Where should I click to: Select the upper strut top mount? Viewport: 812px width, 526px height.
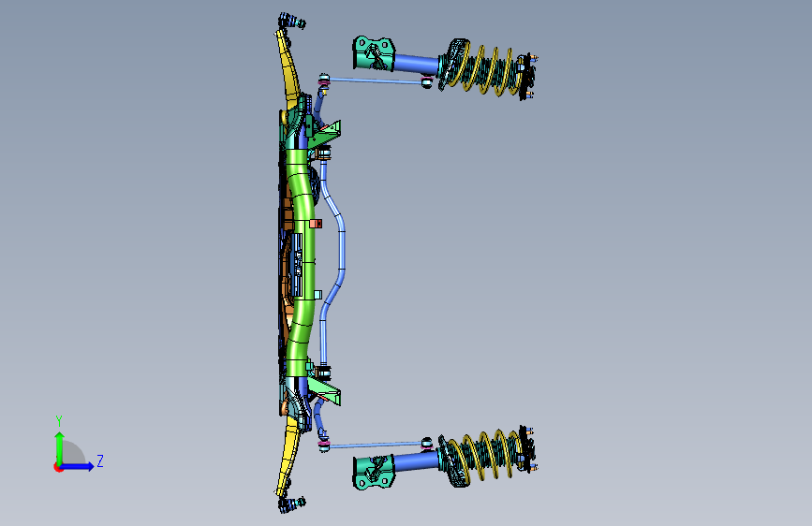coord(527,76)
